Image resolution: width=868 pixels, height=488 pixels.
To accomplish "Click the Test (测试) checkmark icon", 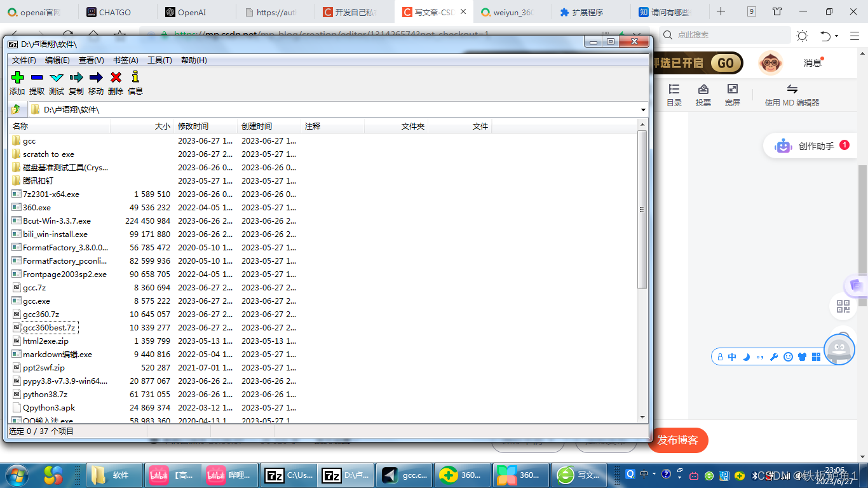I will (x=57, y=77).
